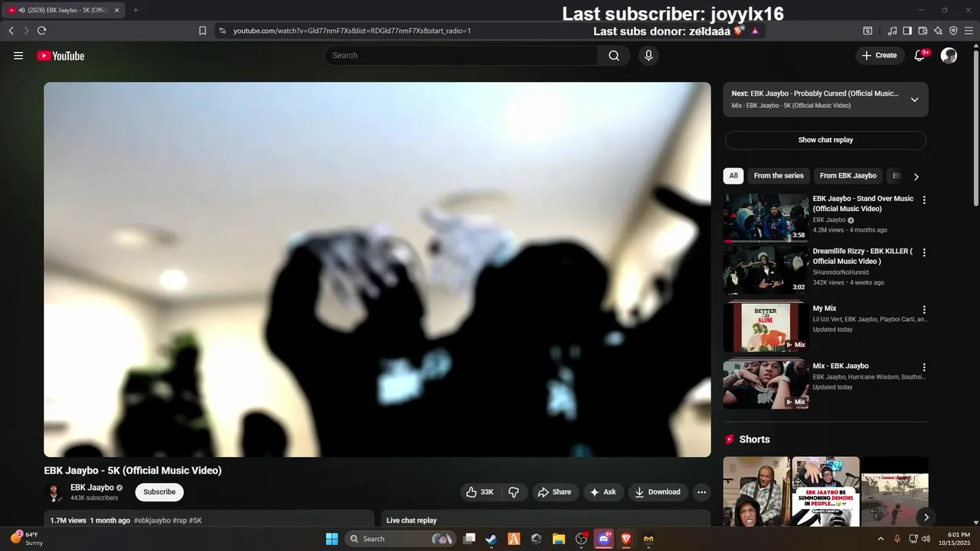Open a new browser tab

(136, 10)
